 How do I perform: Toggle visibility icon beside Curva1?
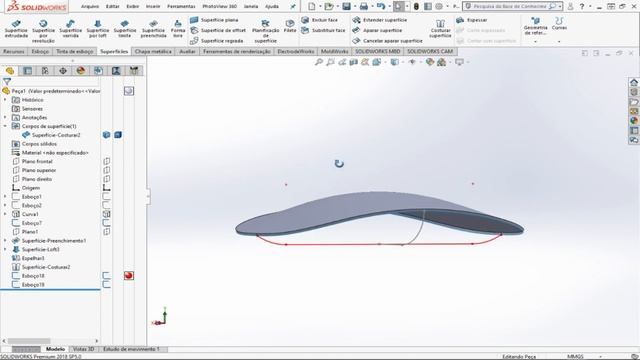pos(107,214)
